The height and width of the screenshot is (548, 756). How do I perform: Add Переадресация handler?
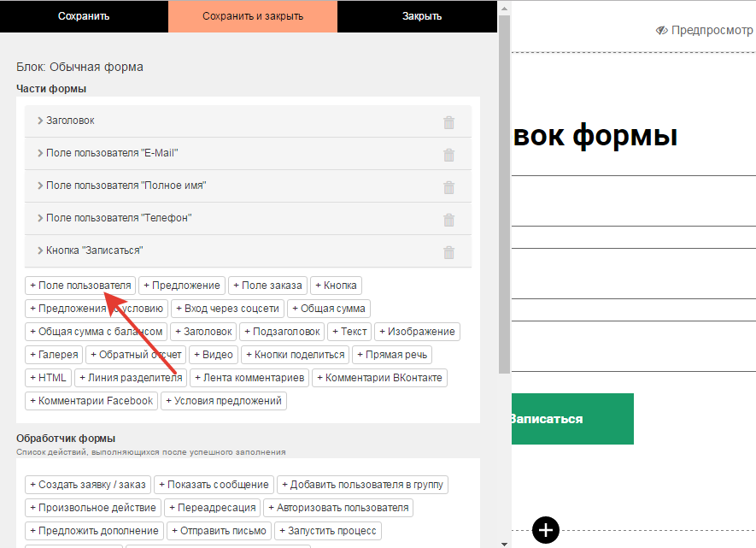coord(213,508)
